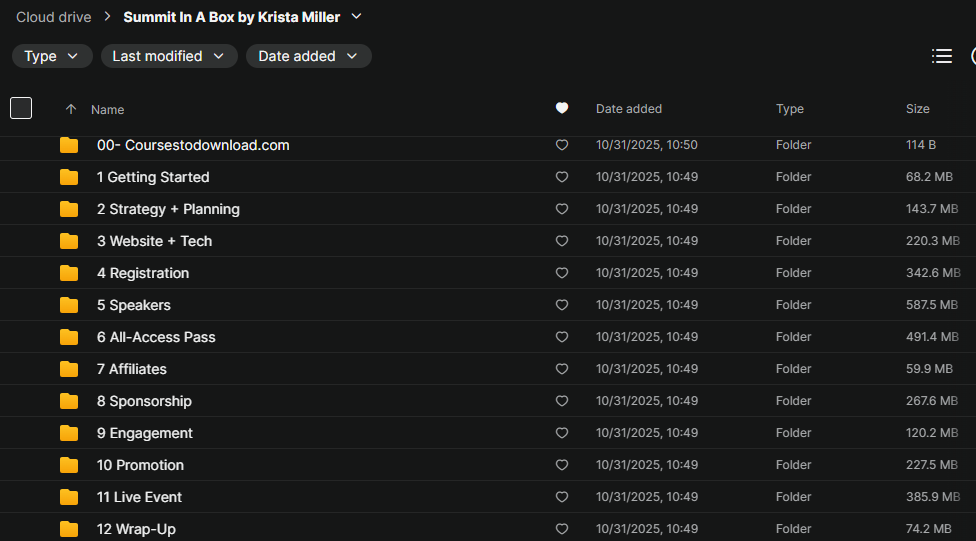Open the Type filter dropdown
This screenshot has width=976, height=541.
52,56
